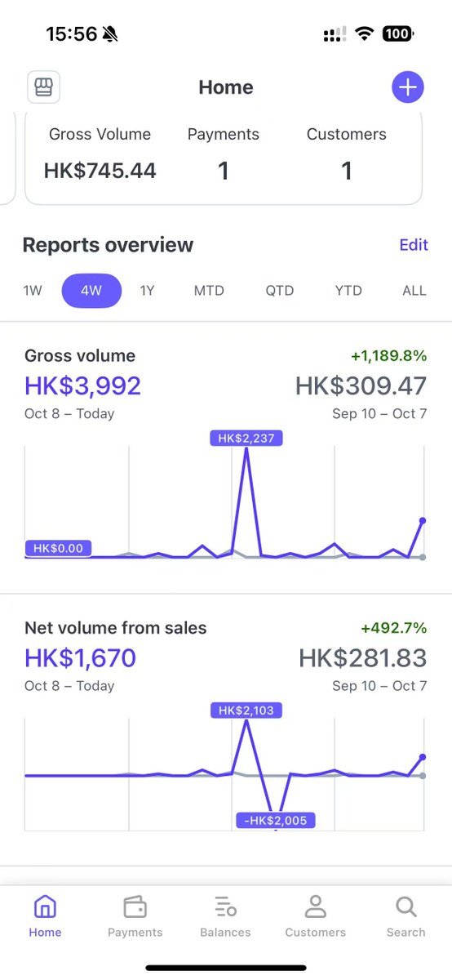Select the 1W time range
Screen dimensions: 452x980
point(33,290)
